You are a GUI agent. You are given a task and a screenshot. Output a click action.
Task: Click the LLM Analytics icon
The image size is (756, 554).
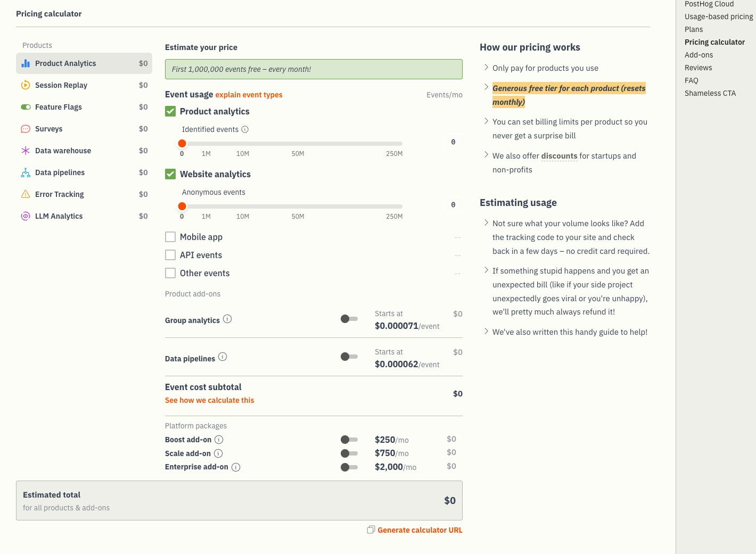pos(26,216)
